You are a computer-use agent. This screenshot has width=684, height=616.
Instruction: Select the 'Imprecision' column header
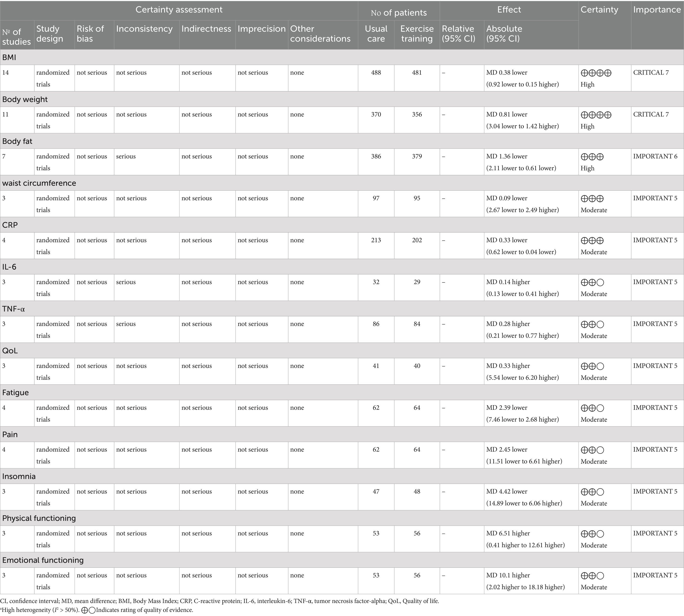coord(261,29)
